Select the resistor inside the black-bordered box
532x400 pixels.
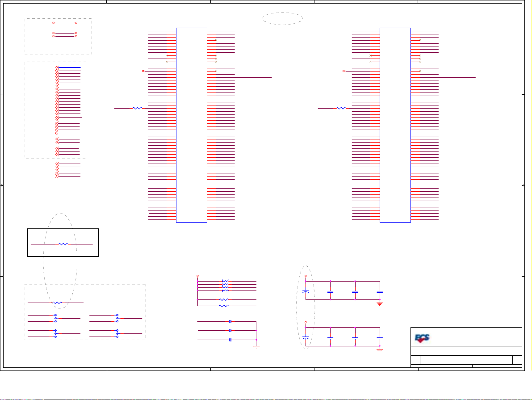(x=63, y=244)
